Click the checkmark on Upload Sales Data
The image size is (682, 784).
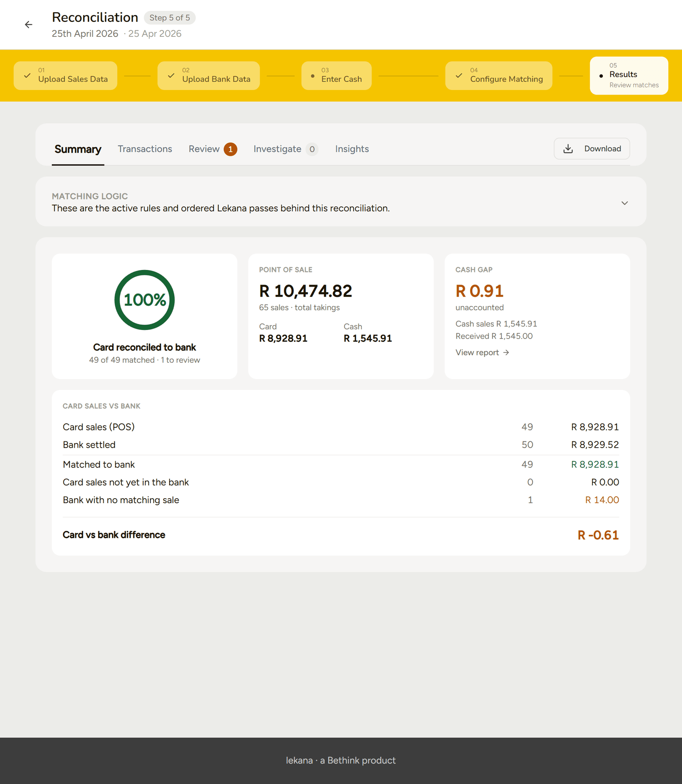point(27,75)
